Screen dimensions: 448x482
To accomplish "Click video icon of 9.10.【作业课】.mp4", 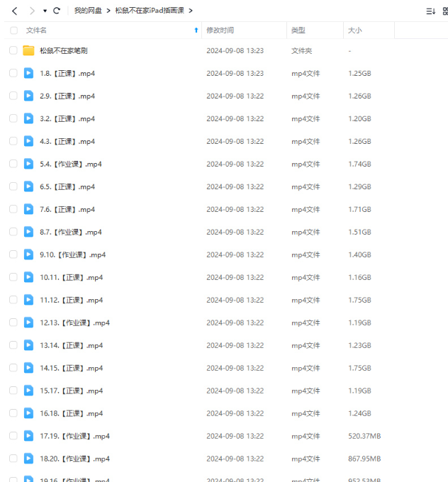I will (28, 254).
